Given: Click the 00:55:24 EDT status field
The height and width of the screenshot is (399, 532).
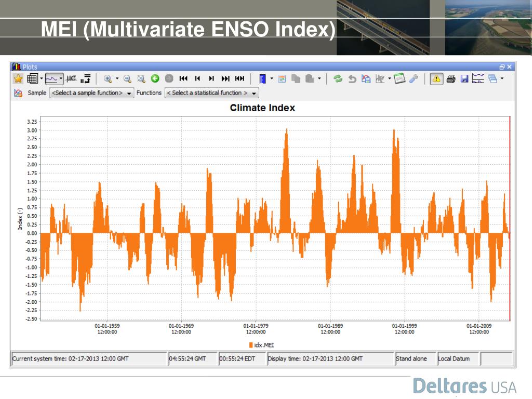Looking at the screenshot, I should click(242, 358).
